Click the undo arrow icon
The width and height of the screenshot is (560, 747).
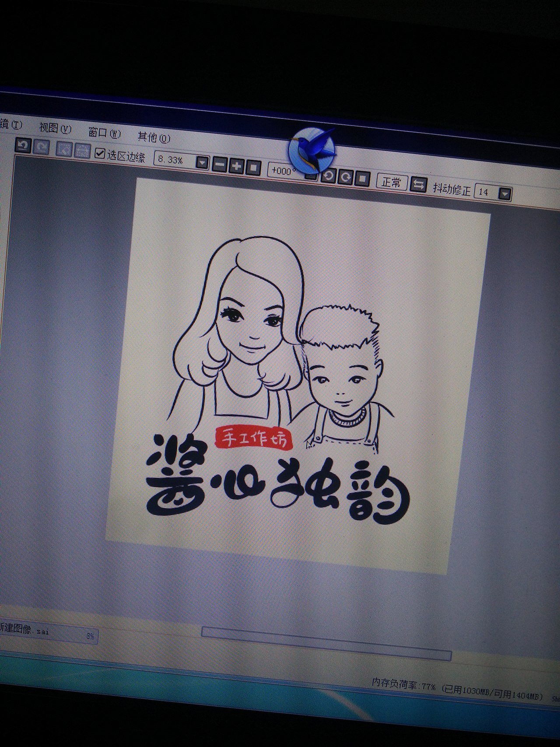[x=23, y=146]
